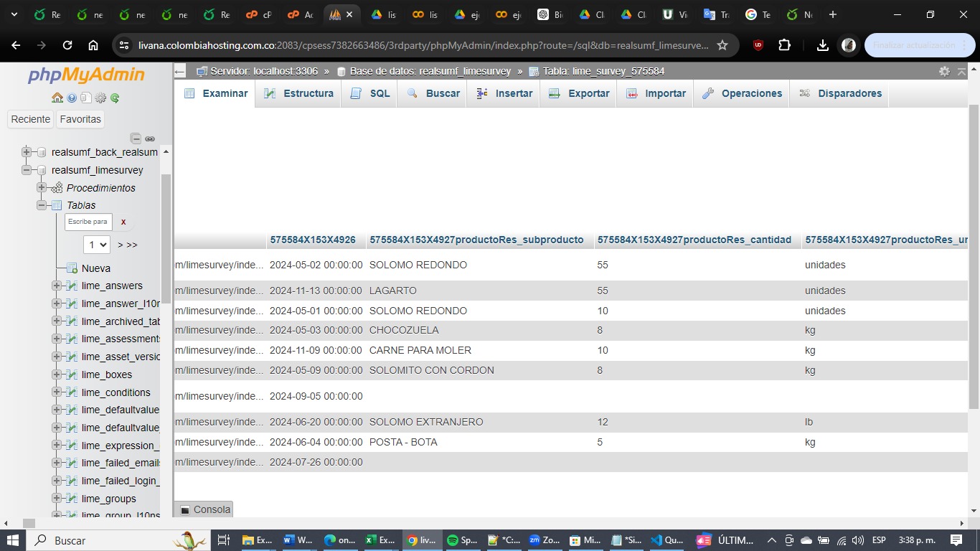
Task: Open phpMyAdmin home icon in sidebar
Action: point(57,98)
